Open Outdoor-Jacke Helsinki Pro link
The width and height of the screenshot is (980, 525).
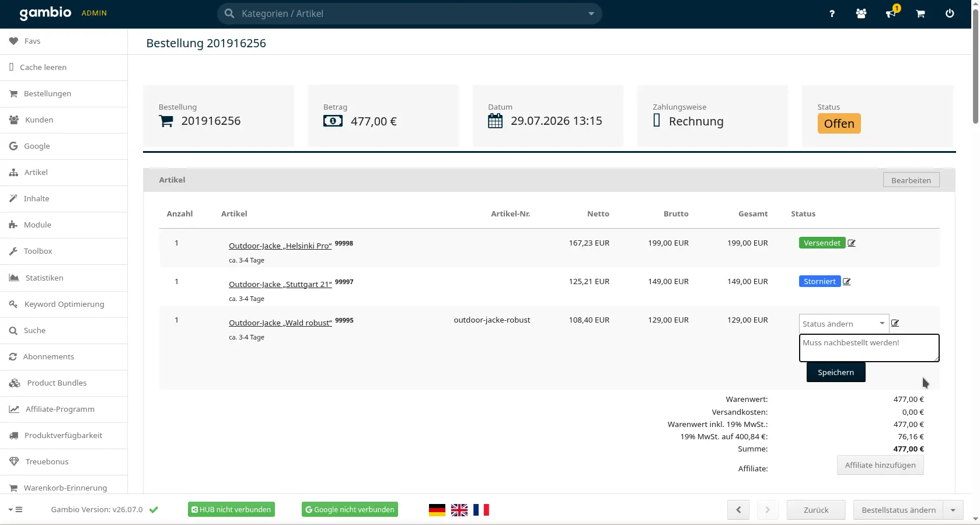pos(280,246)
